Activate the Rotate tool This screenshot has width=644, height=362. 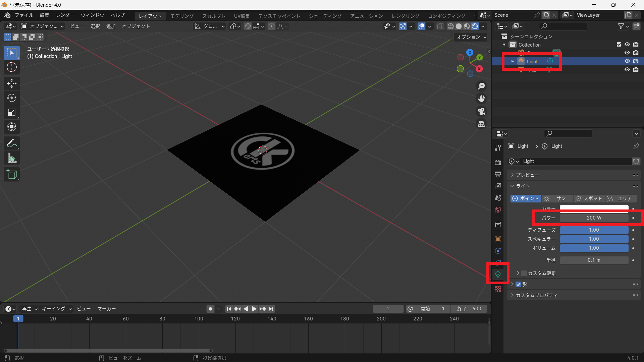[12, 98]
